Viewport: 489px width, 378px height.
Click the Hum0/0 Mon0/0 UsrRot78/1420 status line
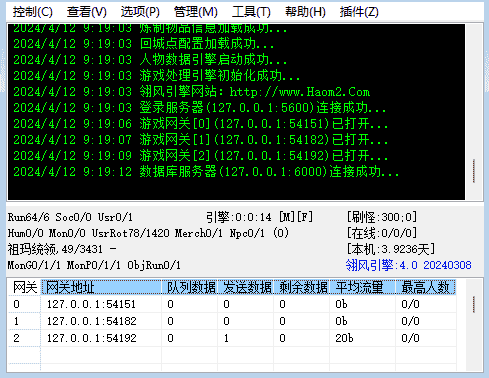[x=148, y=233]
